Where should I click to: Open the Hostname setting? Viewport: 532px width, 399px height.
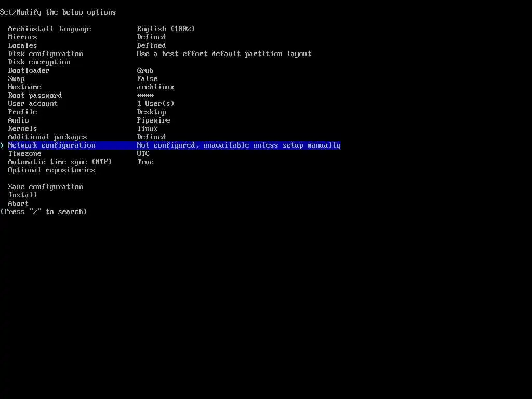(x=24, y=87)
